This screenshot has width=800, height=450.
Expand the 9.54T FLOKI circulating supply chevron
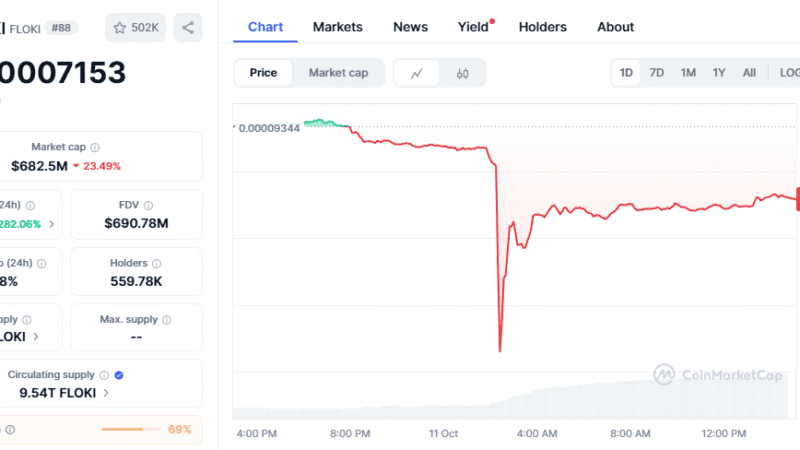(x=107, y=393)
